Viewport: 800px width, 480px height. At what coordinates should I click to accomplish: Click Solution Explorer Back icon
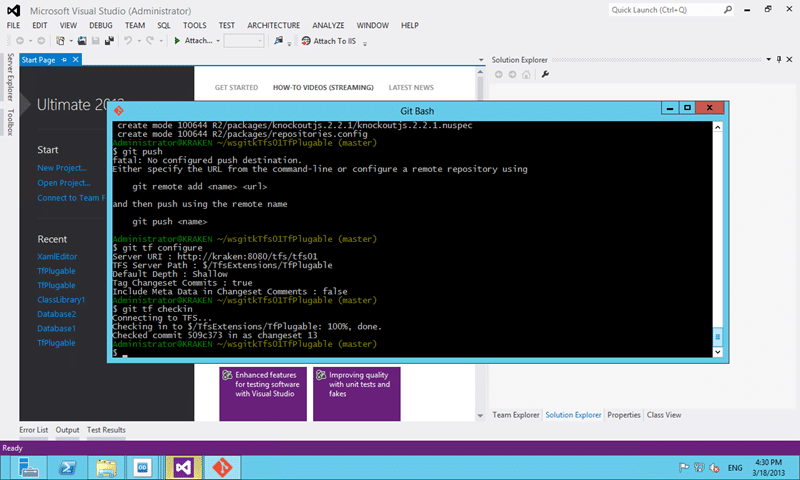point(498,74)
